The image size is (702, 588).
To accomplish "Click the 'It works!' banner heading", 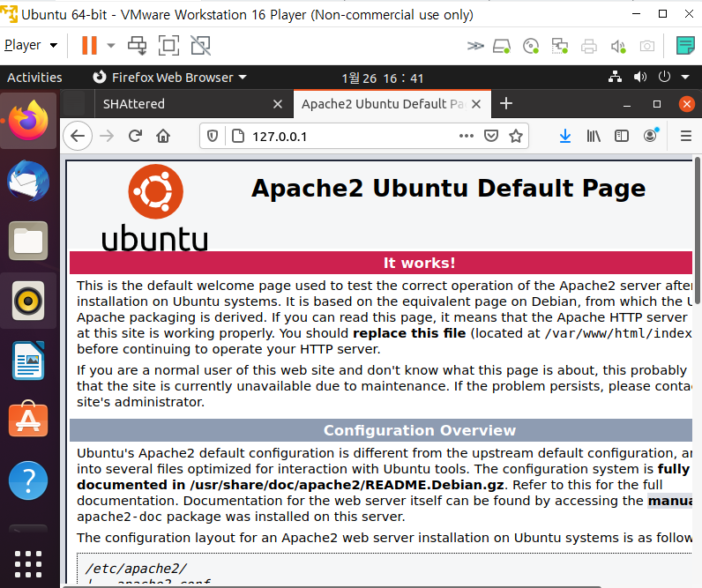I will click(420, 263).
